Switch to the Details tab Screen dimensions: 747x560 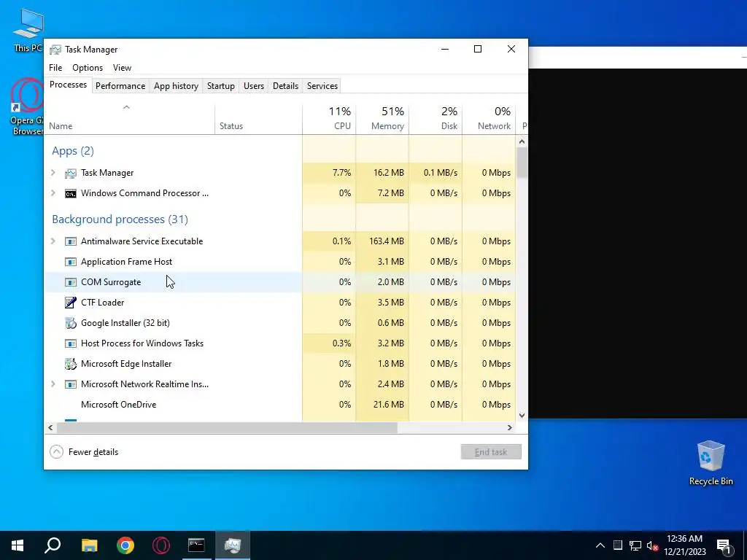(x=285, y=86)
